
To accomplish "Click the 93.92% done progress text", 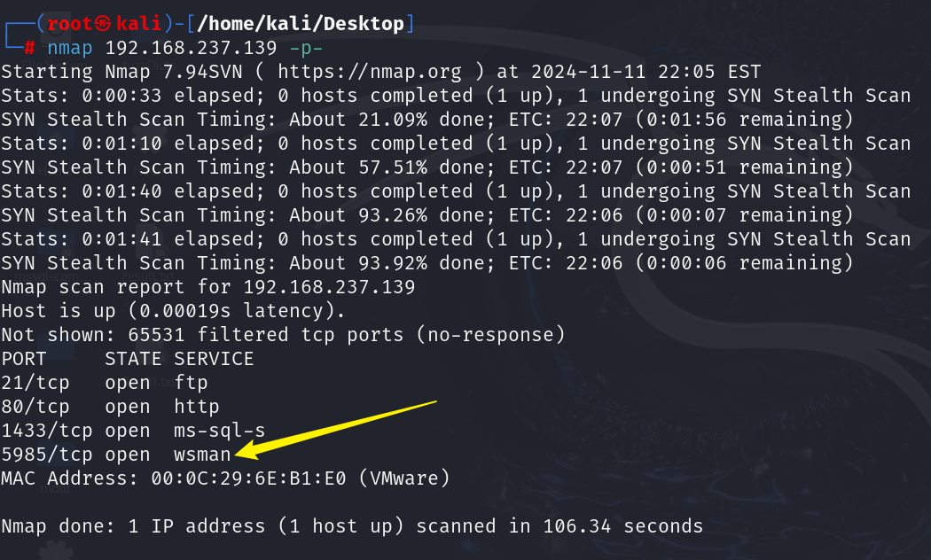I will (x=426, y=263).
